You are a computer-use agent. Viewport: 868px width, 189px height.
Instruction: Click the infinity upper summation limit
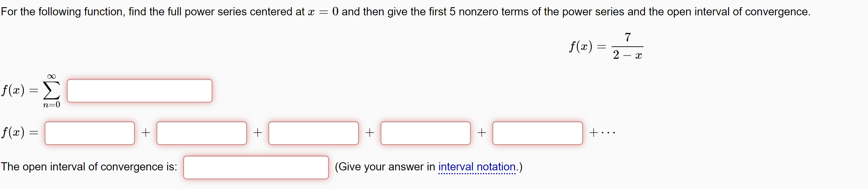pyautogui.click(x=51, y=76)
